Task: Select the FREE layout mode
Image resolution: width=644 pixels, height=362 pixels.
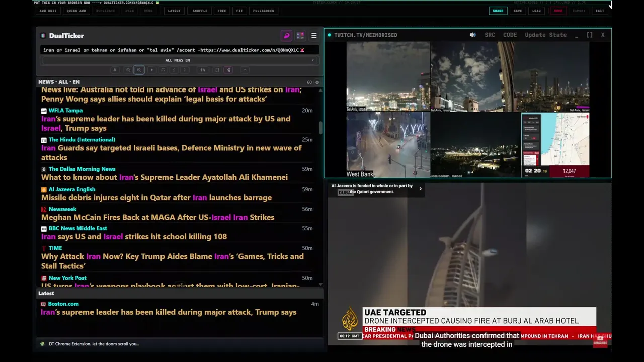Action: (x=222, y=11)
